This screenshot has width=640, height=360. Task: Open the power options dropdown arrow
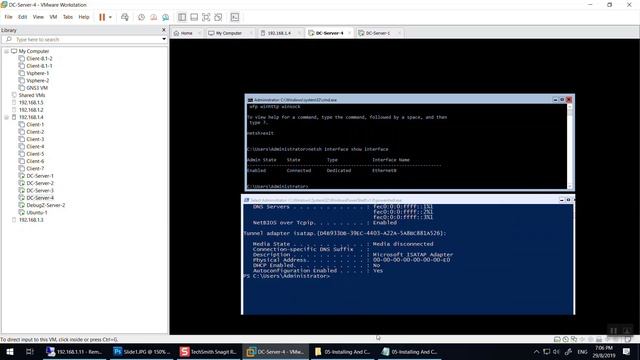tap(110, 17)
